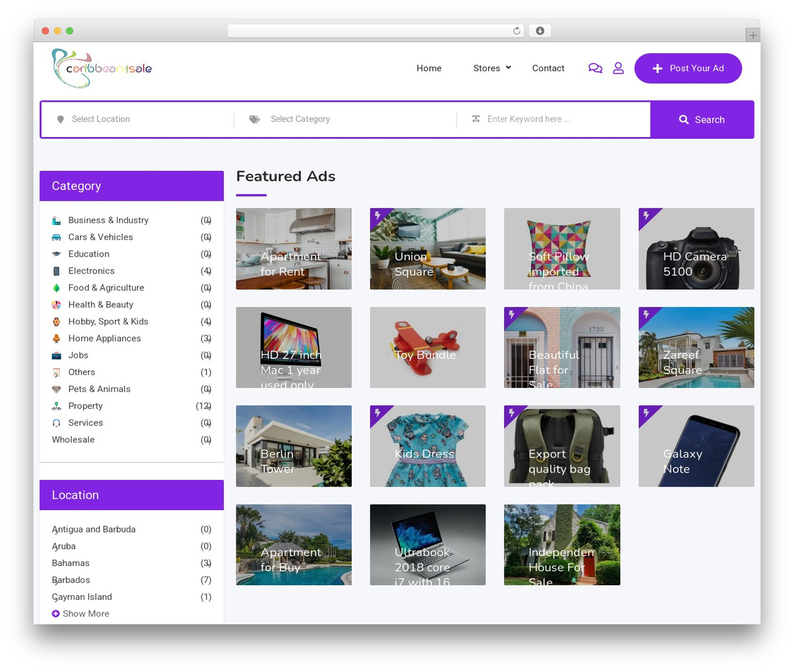This screenshot has height=672, width=794.
Task: Click the Food & Agriculture leaf icon
Action: (56, 288)
